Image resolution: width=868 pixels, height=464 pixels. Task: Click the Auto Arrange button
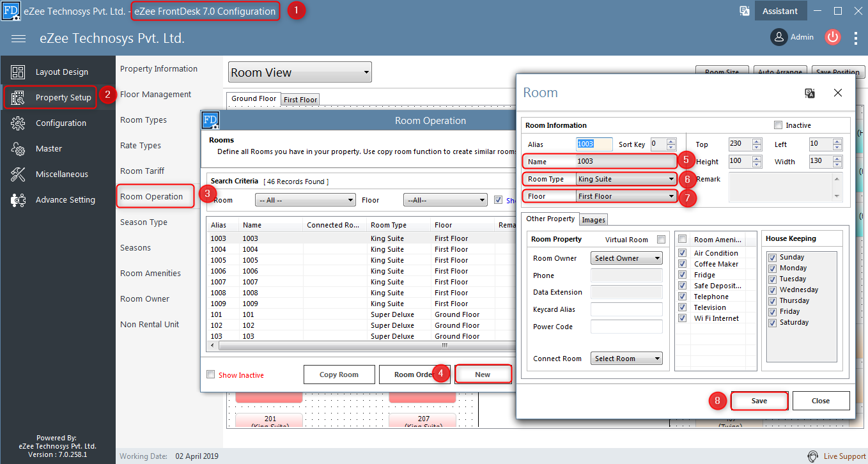pos(780,72)
